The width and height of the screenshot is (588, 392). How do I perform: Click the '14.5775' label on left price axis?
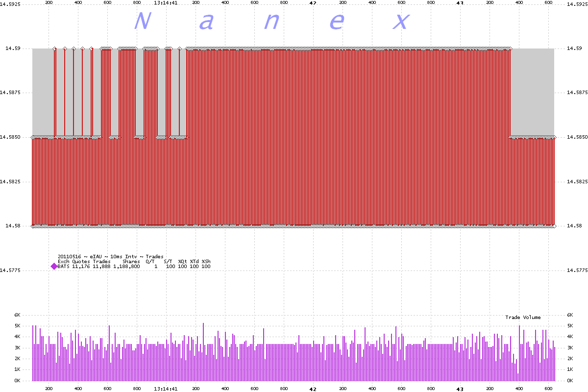point(10,270)
